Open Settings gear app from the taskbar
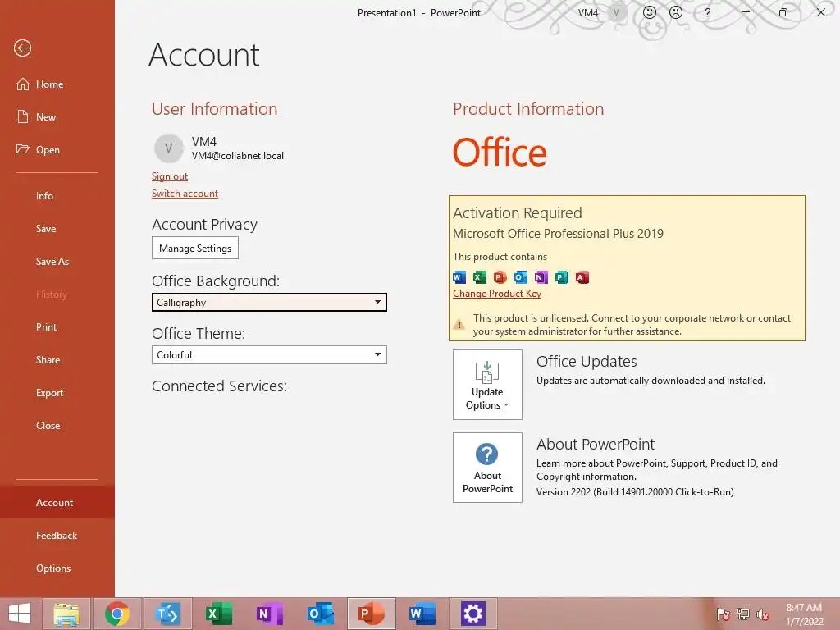 pyautogui.click(x=472, y=614)
